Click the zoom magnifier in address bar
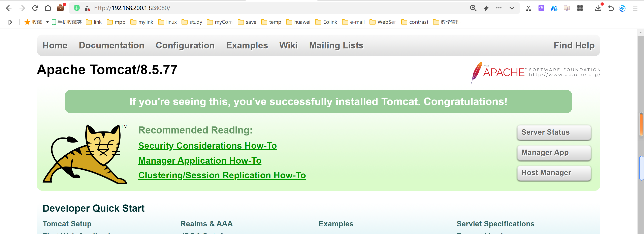Image resolution: width=644 pixels, height=234 pixels. 473,8
